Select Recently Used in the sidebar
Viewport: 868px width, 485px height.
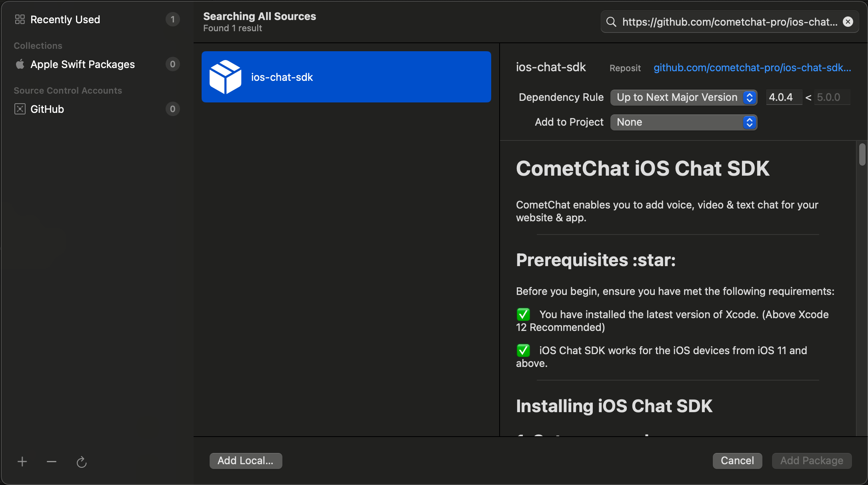tap(65, 19)
